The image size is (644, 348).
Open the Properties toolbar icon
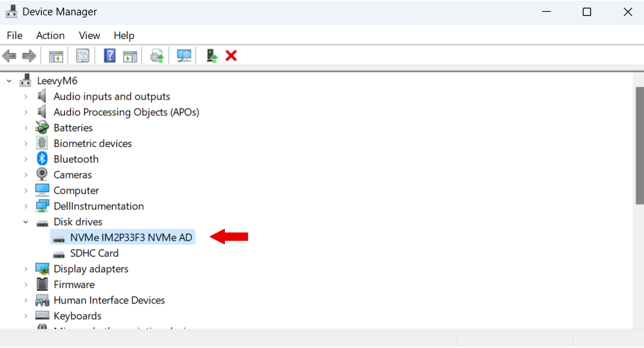click(83, 56)
